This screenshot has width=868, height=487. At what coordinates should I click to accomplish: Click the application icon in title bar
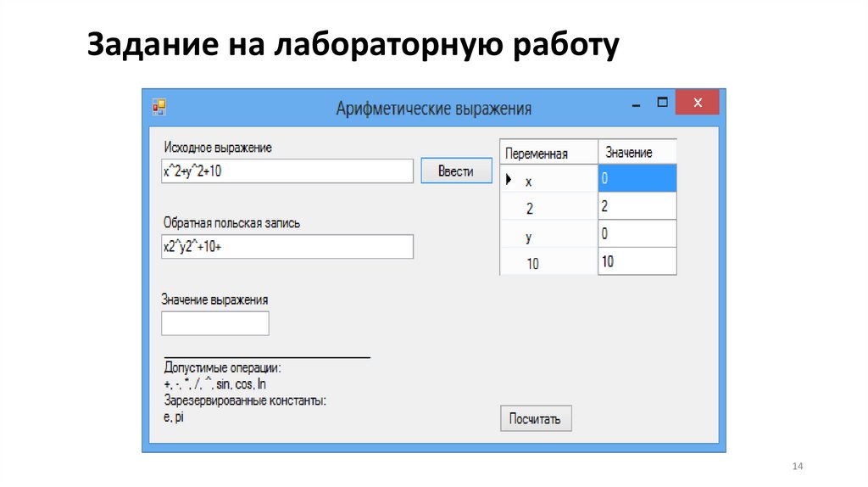click(x=159, y=106)
